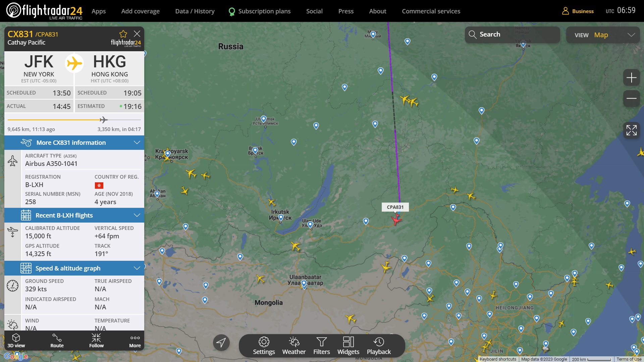
Task: Click the Airbus A350-1041 aircraft type
Action: [x=51, y=164]
